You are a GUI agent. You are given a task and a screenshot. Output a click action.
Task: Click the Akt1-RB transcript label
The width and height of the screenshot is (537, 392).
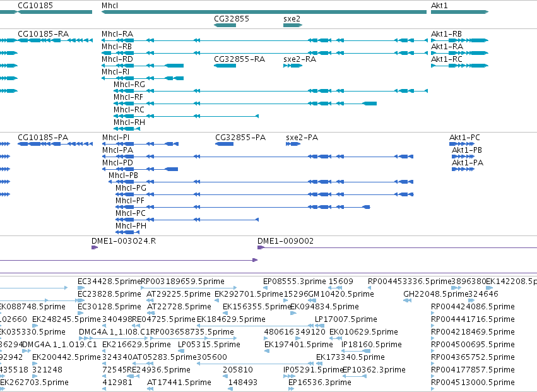tap(446, 34)
